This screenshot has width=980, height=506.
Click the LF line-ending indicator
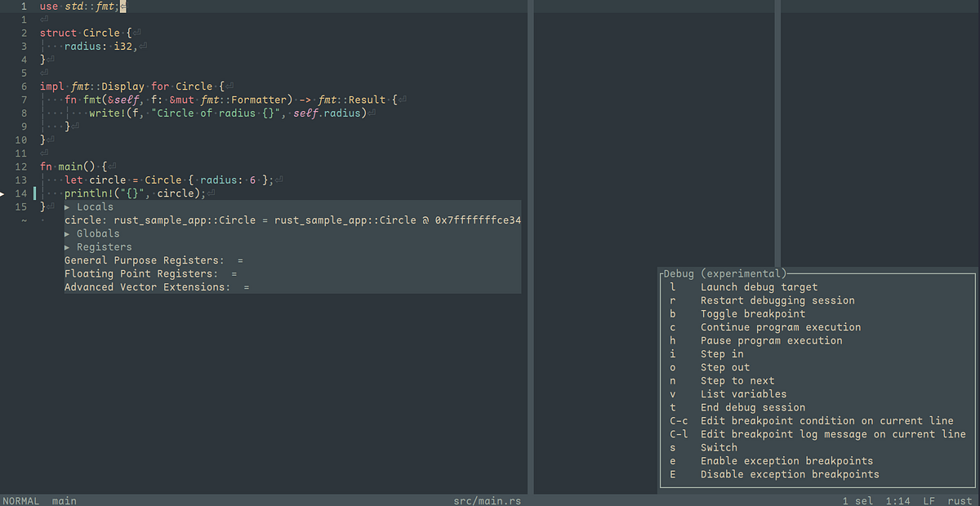[930, 500]
